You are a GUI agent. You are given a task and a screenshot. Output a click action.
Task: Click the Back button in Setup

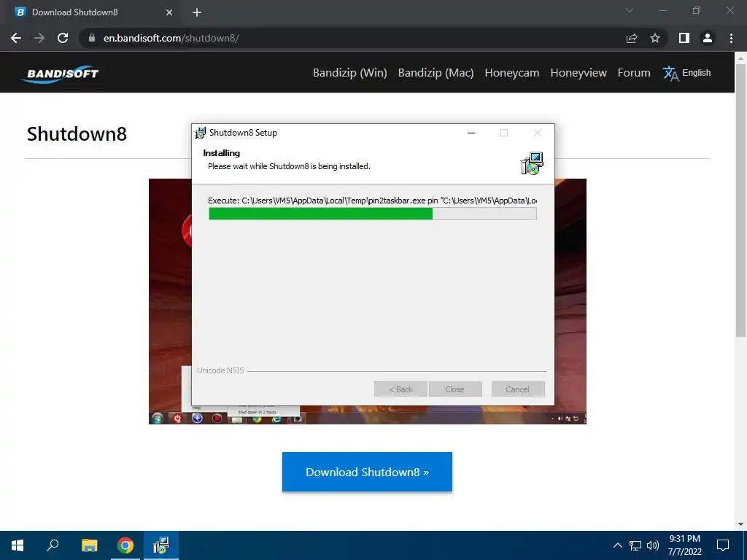coord(400,389)
